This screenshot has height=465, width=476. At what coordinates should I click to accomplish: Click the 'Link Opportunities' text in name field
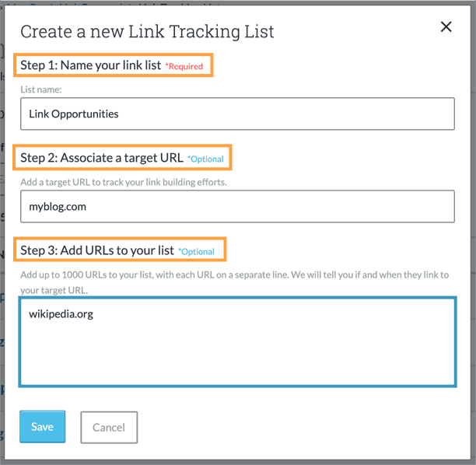coord(74,114)
